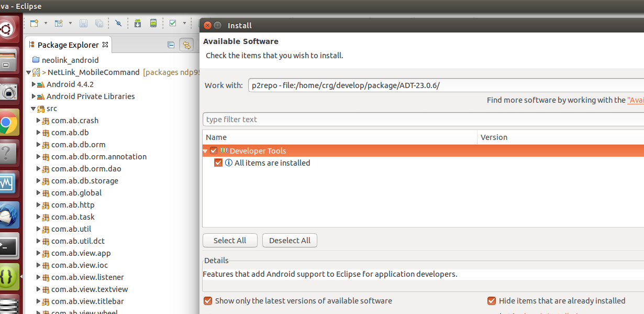Toggle Hide items already installed checkbox

tap(492, 301)
